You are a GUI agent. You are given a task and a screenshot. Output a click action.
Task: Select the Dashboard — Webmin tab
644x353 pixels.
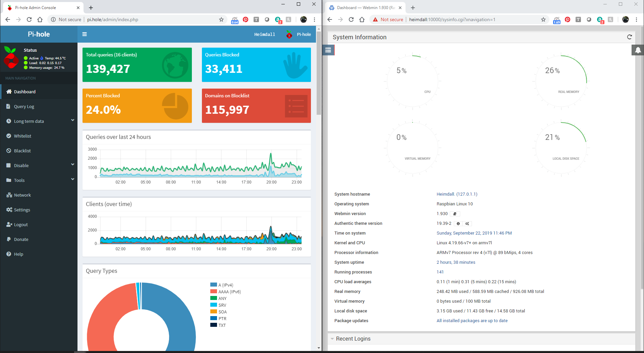(x=366, y=8)
